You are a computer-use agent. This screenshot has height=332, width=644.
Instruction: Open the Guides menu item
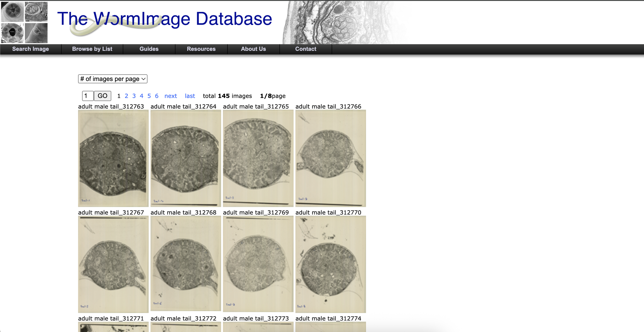click(149, 49)
